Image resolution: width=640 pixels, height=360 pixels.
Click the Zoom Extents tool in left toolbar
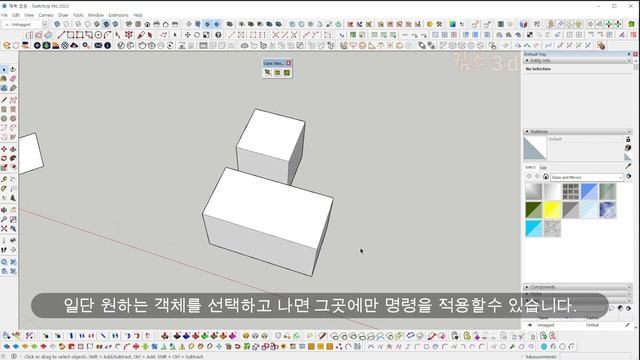click(4, 229)
